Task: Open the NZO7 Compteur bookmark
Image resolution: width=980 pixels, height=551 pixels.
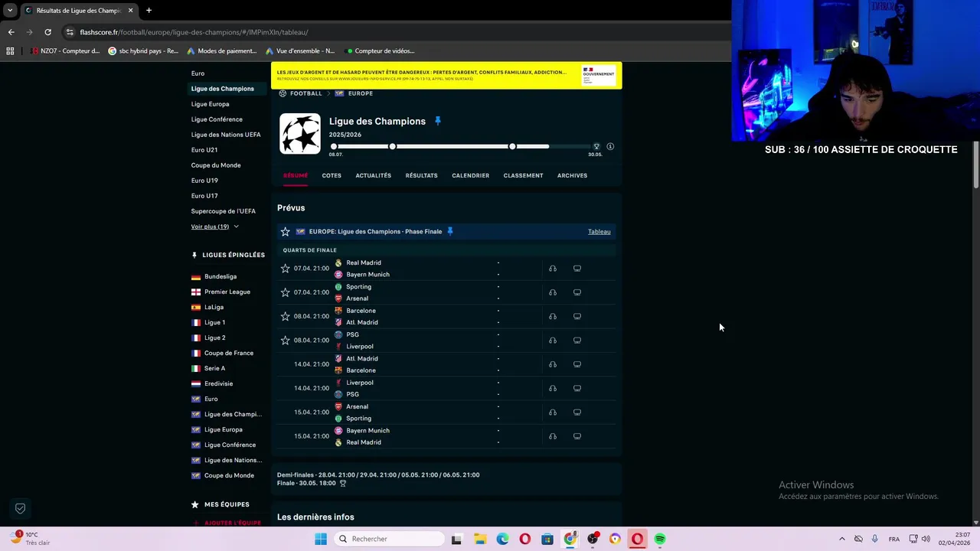Action: tap(65, 51)
